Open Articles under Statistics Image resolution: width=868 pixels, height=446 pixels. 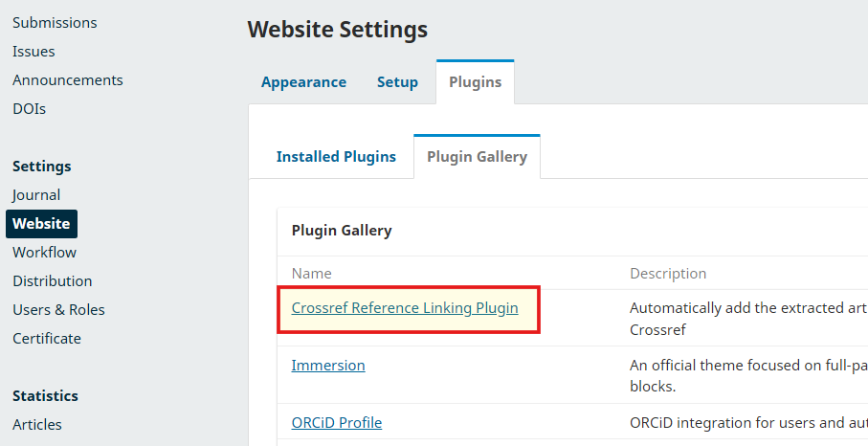click(x=37, y=425)
